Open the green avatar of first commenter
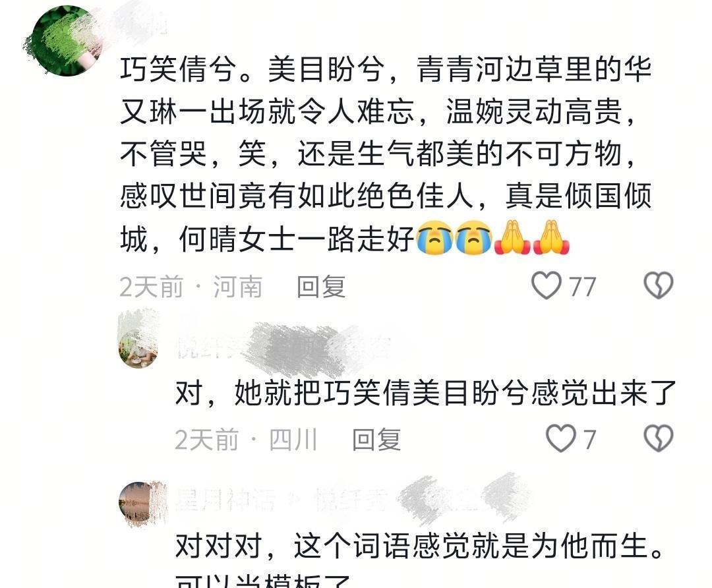712x588 pixels. tap(66, 41)
